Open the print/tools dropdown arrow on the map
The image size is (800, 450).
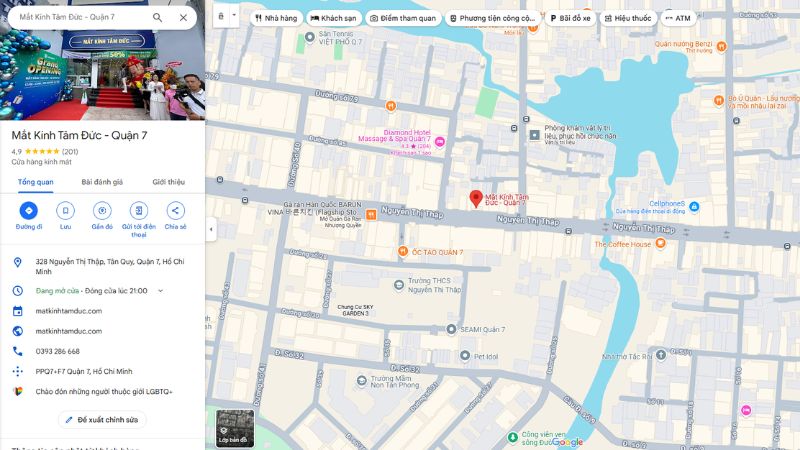click(234, 16)
